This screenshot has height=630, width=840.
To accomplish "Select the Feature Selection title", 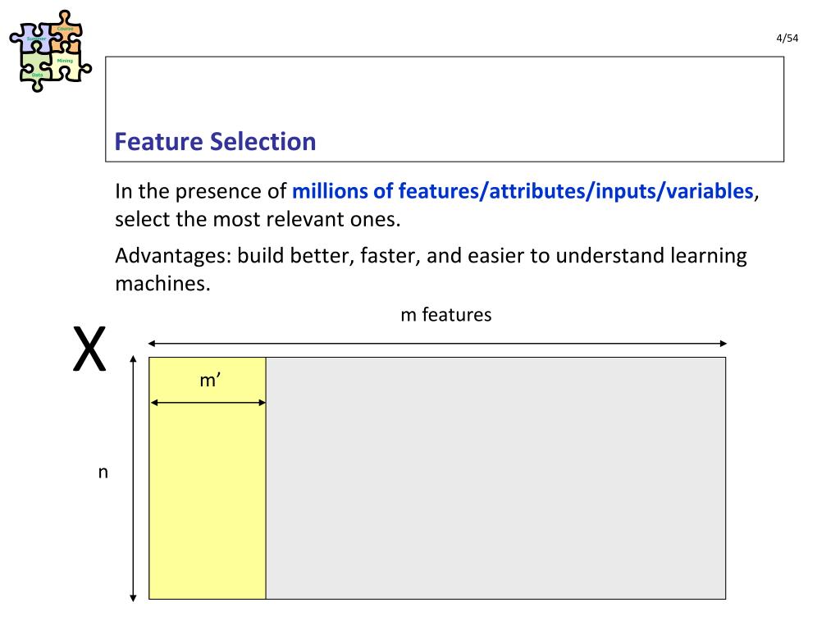I will point(216,141).
